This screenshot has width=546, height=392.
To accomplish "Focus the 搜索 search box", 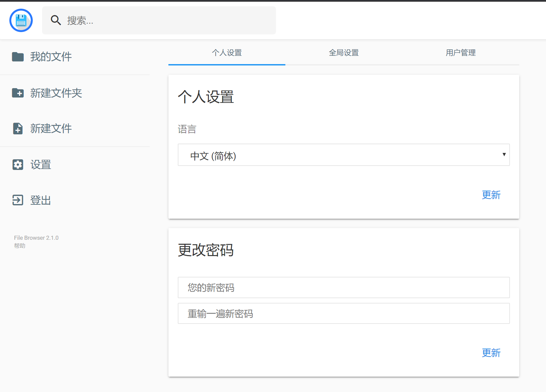I will click(159, 20).
